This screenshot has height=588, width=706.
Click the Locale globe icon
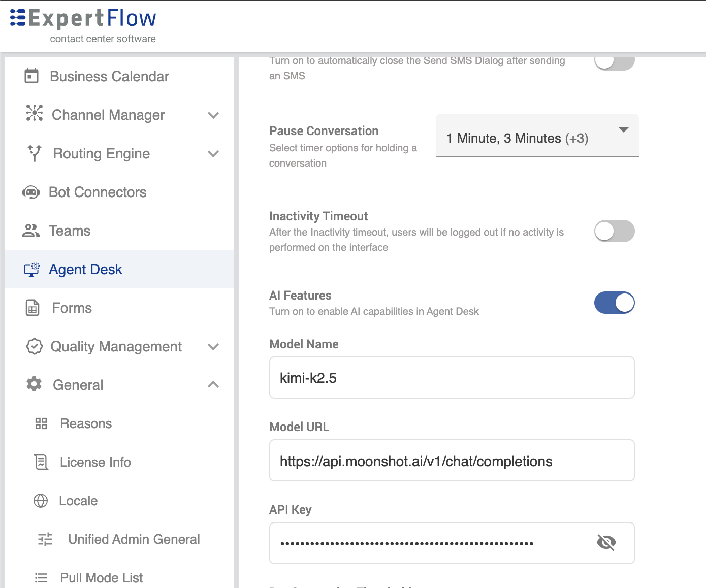coord(41,501)
